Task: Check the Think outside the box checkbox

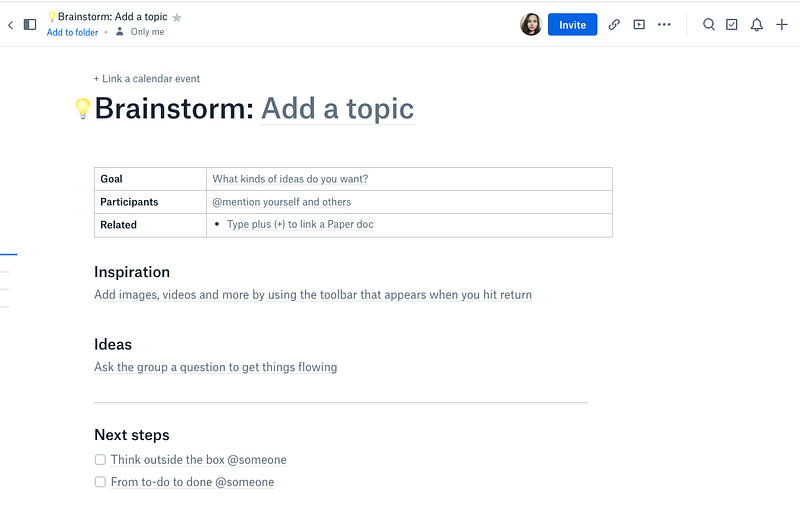Action: tap(100, 460)
